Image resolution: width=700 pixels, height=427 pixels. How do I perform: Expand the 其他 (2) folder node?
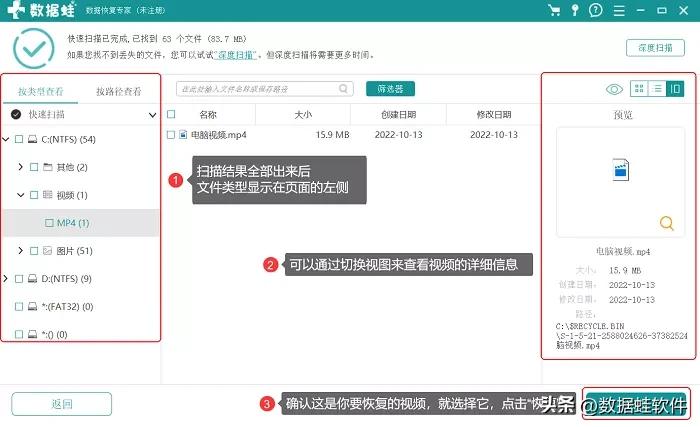pyautogui.click(x=21, y=167)
